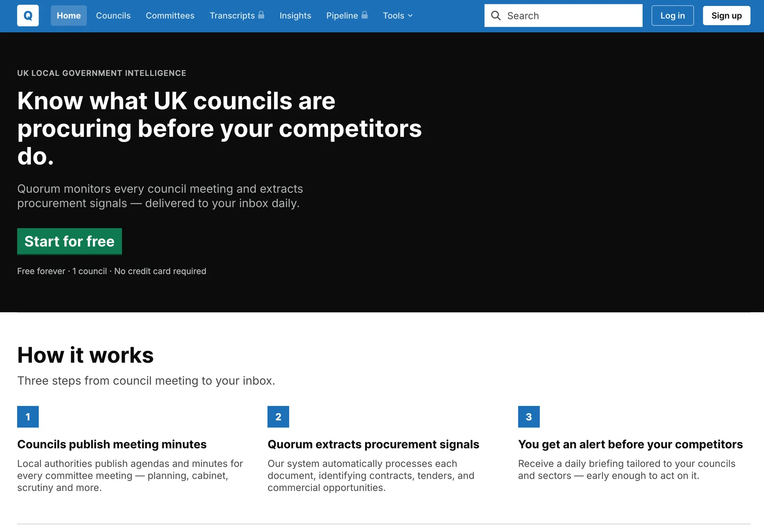
Task: Open the Pipeline section
Action: [342, 16]
